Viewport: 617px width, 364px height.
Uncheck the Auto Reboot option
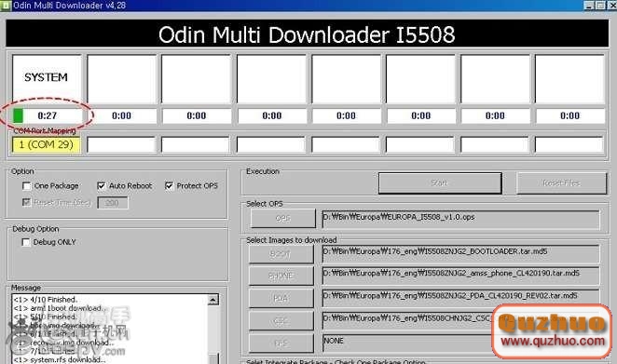[102, 186]
